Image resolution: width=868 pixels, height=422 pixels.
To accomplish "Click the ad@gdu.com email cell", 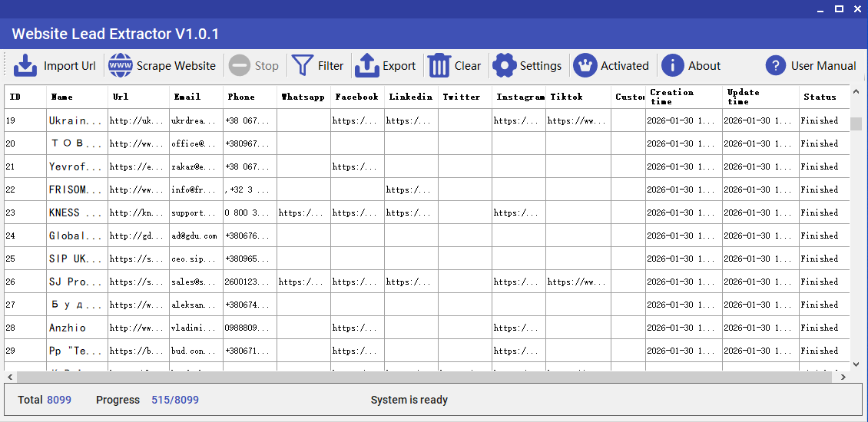I will [x=195, y=236].
